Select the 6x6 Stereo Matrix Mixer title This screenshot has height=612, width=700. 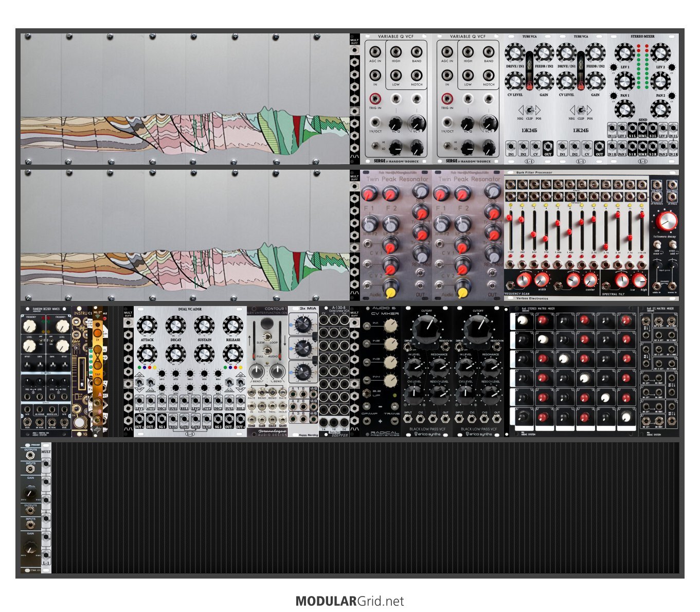point(537,309)
